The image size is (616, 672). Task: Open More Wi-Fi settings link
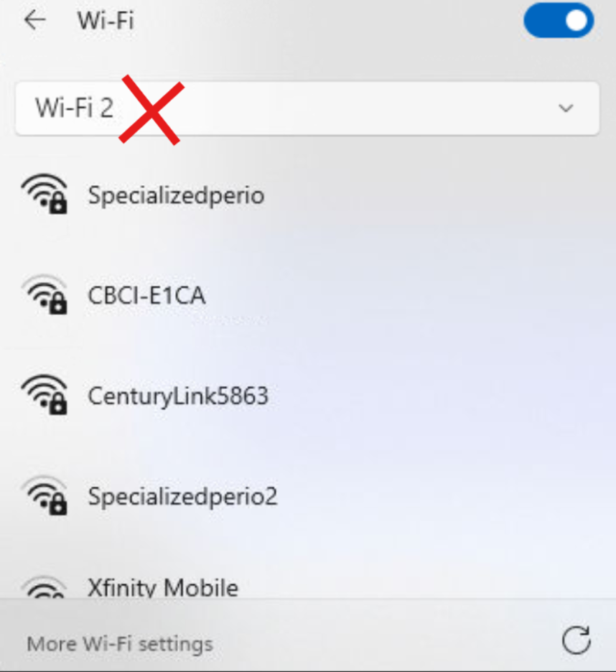(120, 644)
